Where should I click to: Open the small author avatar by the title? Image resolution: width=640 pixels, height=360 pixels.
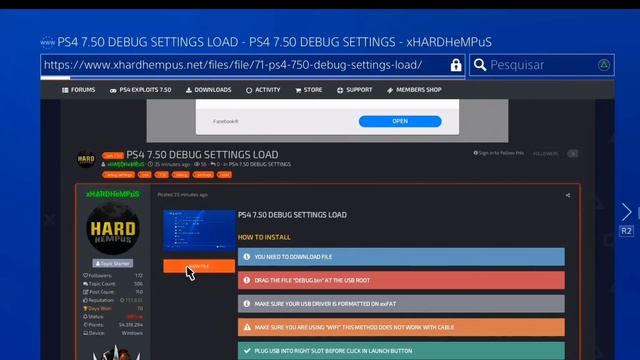click(x=86, y=158)
